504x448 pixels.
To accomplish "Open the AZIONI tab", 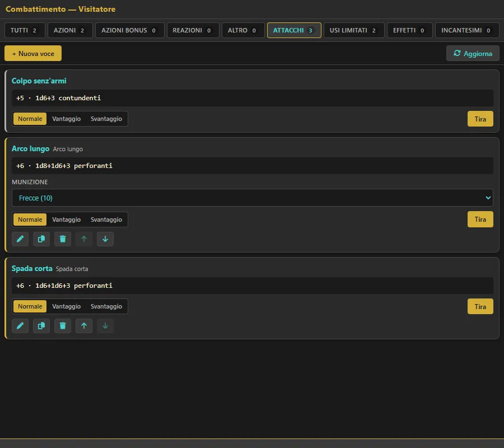I will (70, 30).
